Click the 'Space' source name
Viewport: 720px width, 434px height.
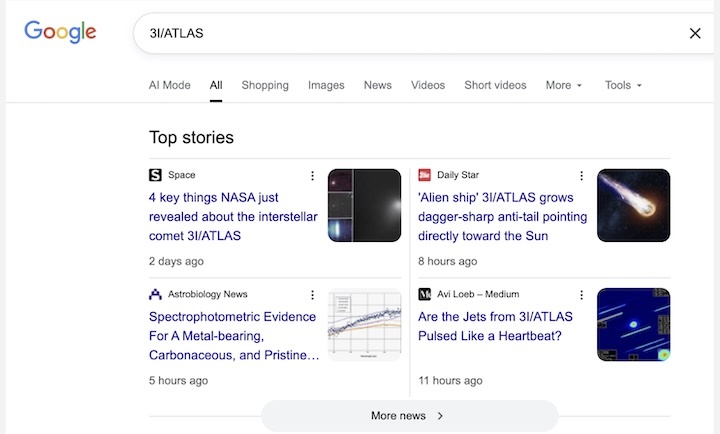(x=181, y=175)
